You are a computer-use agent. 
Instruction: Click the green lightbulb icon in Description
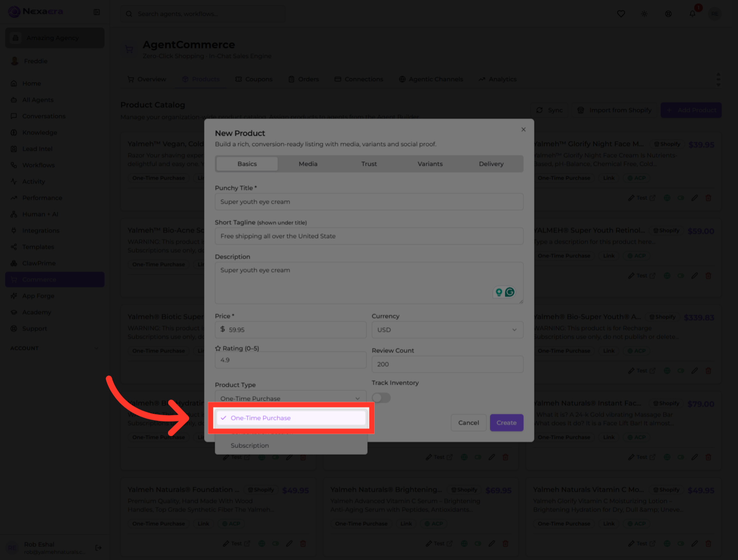click(x=499, y=292)
